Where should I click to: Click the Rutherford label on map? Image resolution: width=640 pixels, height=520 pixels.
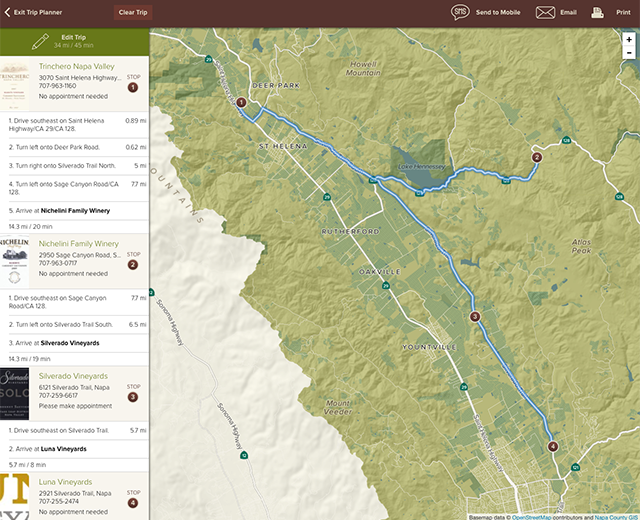tap(350, 231)
